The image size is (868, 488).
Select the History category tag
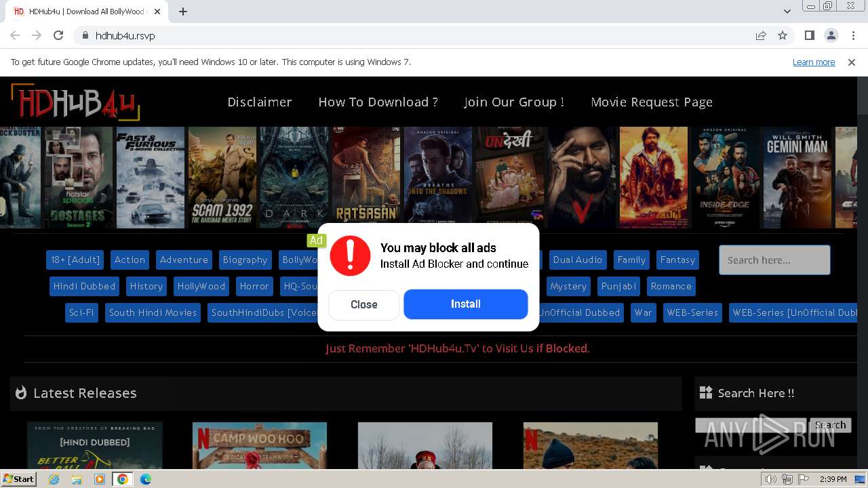[146, 286]
